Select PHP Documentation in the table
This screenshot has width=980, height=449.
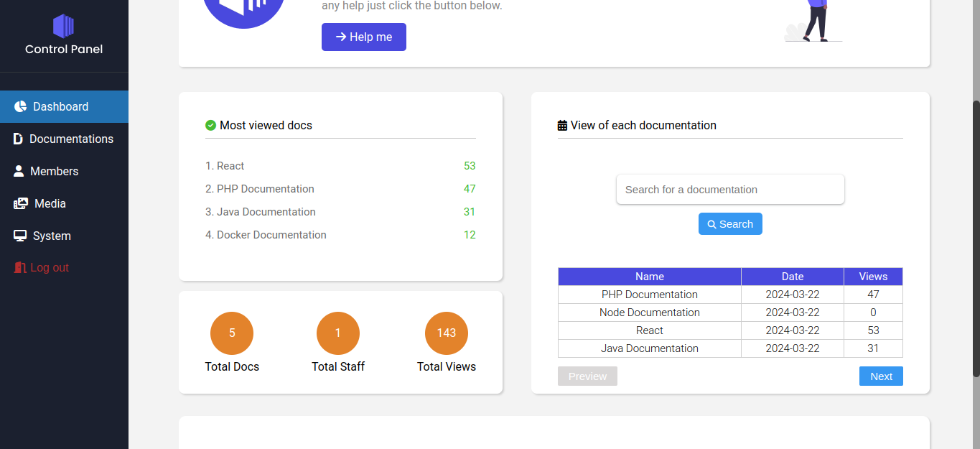(650, 295)
